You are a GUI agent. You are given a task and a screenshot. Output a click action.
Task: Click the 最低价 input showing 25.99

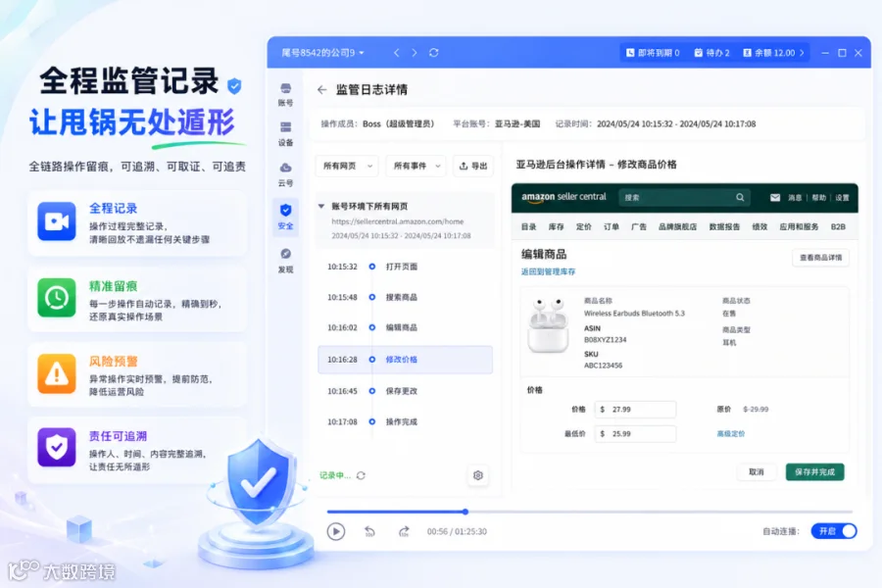[636, 434]
